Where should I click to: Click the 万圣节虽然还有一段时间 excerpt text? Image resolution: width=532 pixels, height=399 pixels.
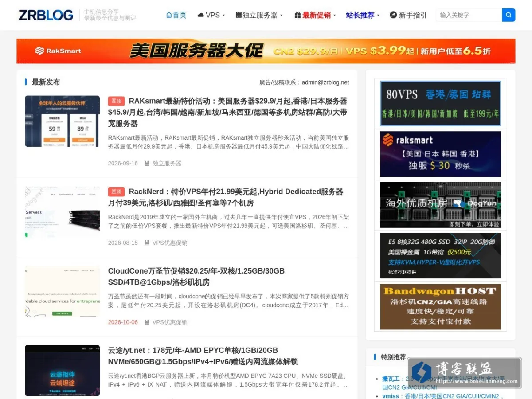pos(228,301)
